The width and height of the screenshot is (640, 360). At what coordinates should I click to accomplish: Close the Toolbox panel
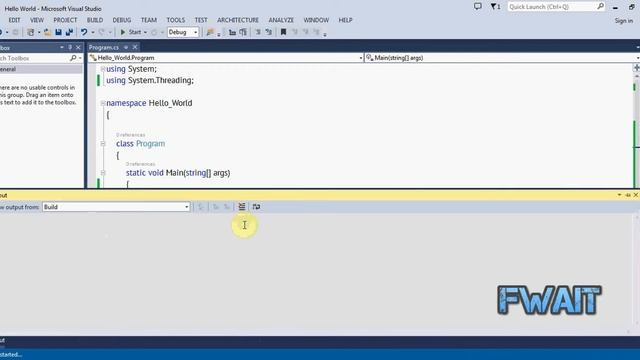[x=78, y=47]
